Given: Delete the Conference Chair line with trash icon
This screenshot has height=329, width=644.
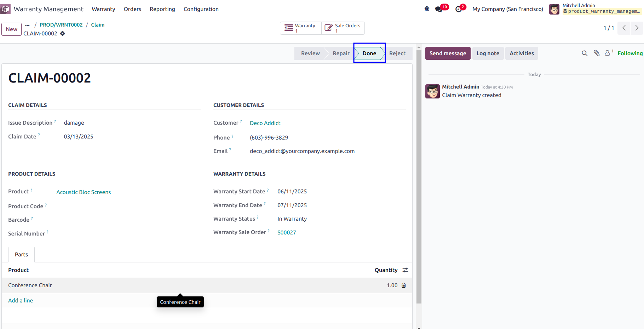Looking at the screenshot, I should 404,285.
